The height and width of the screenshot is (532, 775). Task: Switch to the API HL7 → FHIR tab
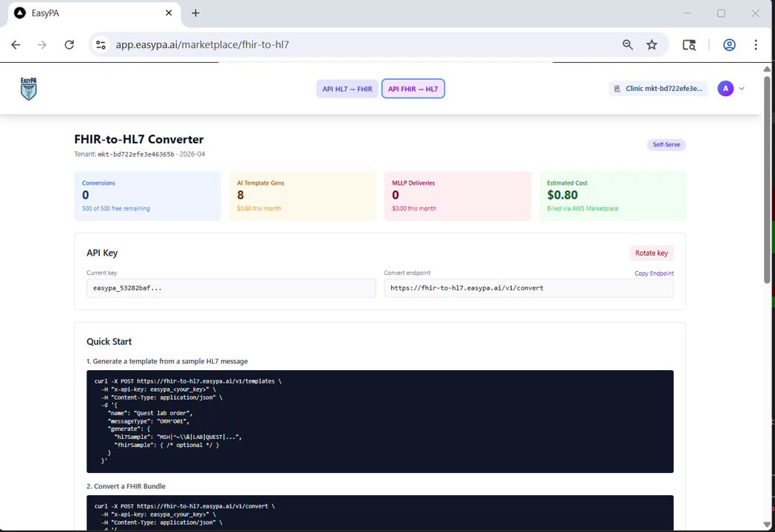tap(348, 89)
